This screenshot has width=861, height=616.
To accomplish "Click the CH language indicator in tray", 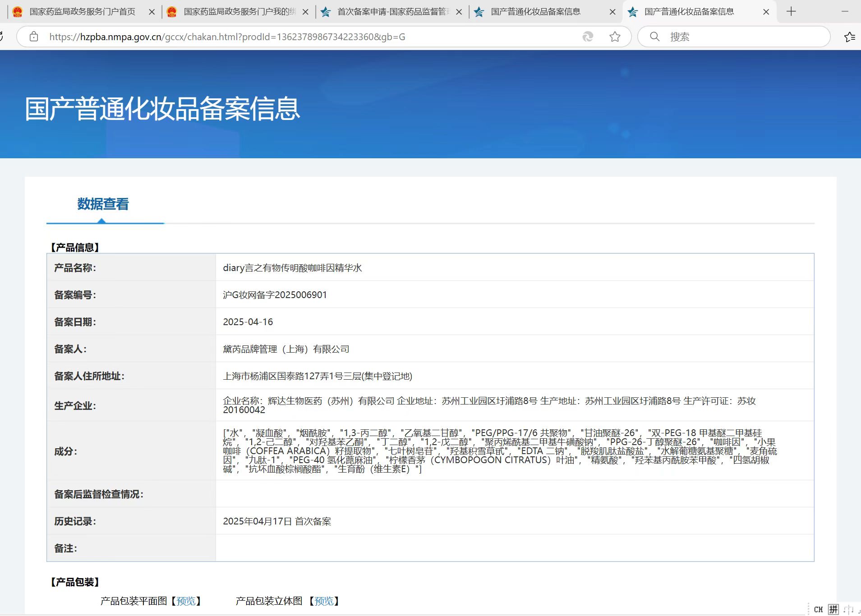I will pyautogui.click(x=818, y=610).
